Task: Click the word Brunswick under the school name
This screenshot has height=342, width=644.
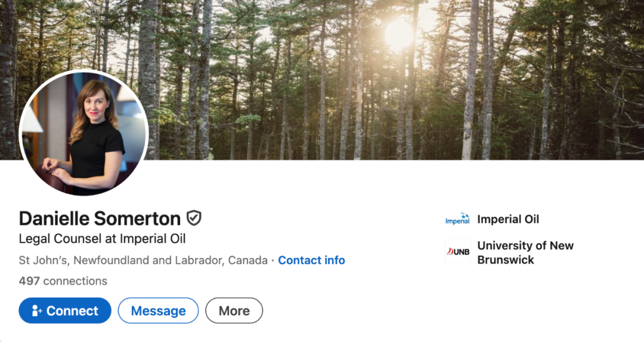Action: [506, 260]
